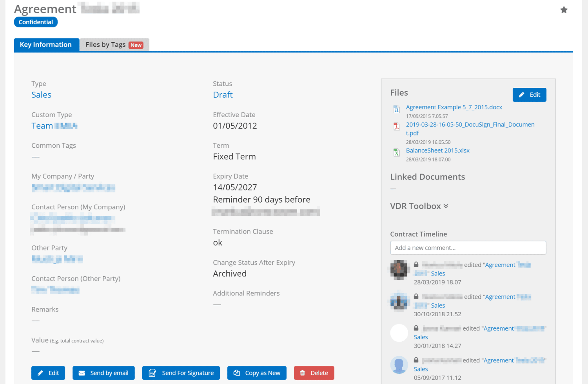This screenshot has height=384, width=588.
Task: Expand the VDR Toolbox section
Action: click(419, 206)
